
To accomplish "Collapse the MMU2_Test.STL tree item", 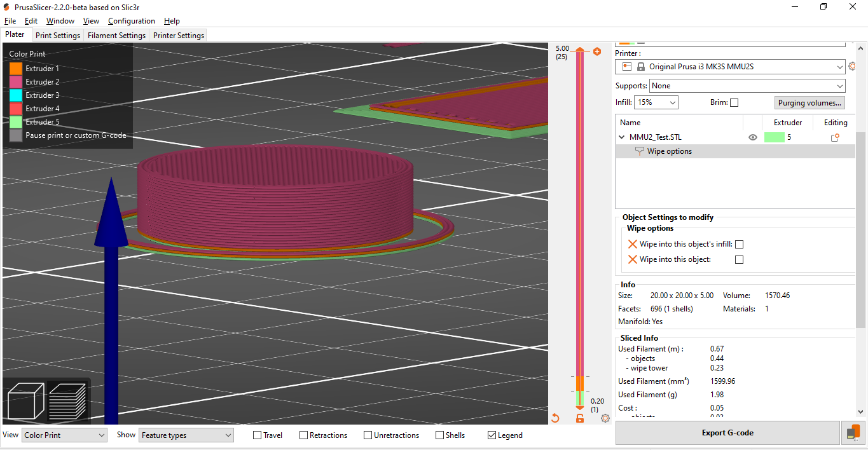I will (x=622, y=137).
